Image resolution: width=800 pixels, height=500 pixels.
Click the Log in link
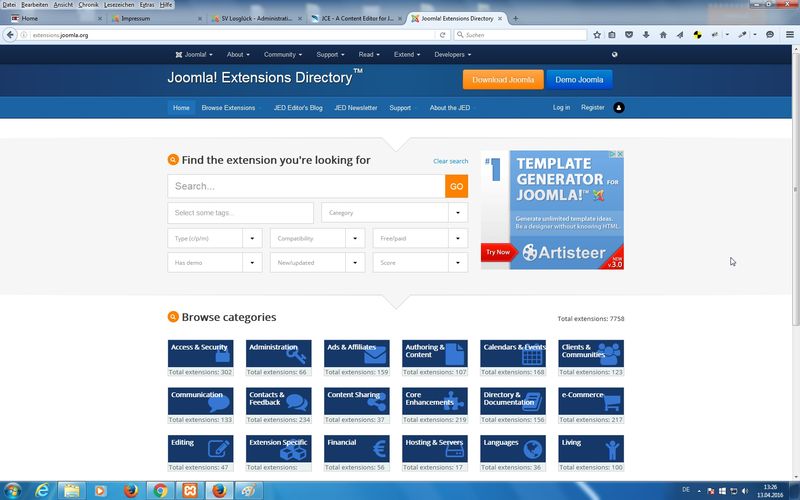pos(561,108)
